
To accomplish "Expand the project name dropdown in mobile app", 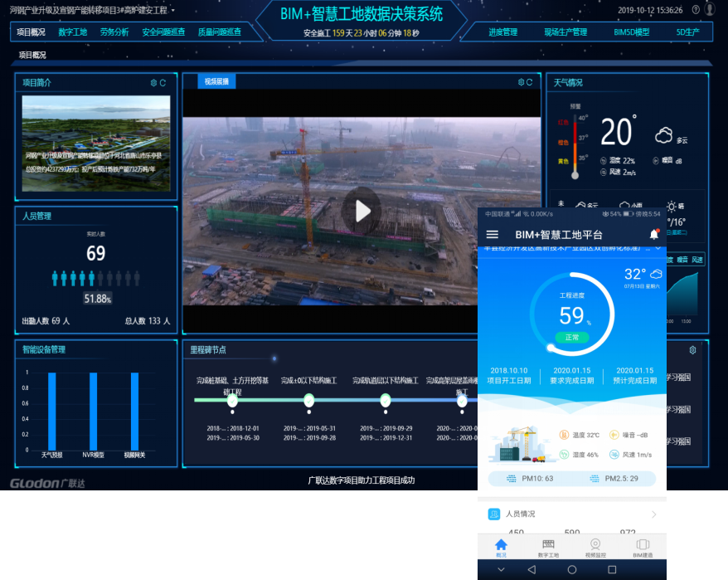I will 658,248.
